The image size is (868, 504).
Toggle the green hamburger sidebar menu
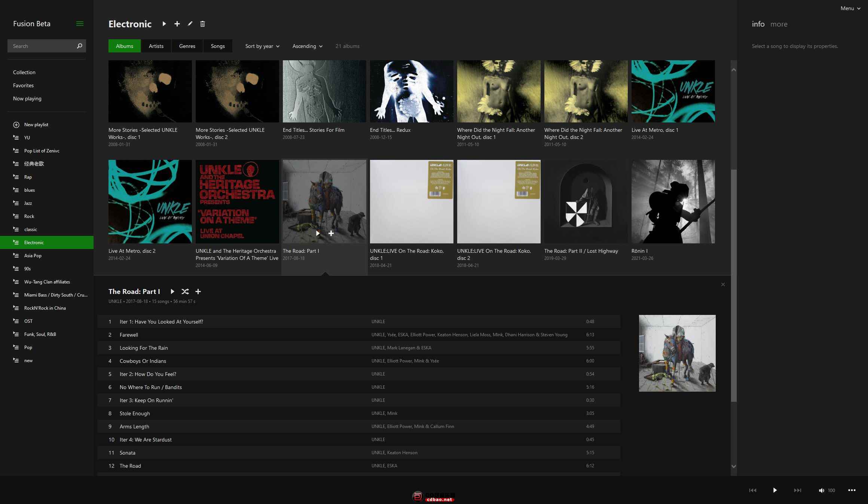(x=80, y=24)
